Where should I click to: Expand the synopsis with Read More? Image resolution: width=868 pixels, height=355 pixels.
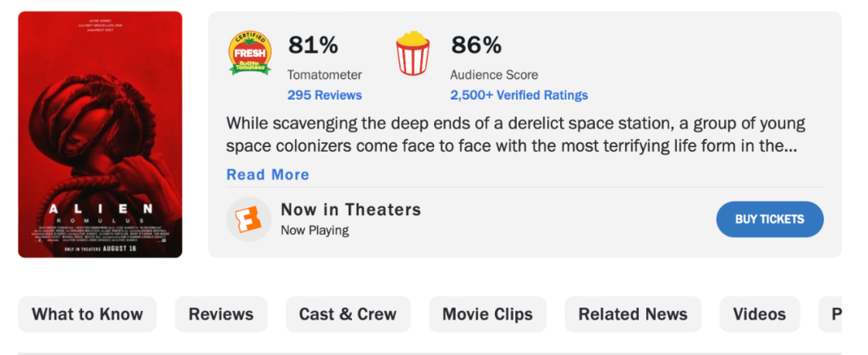[x=268, y=174]
